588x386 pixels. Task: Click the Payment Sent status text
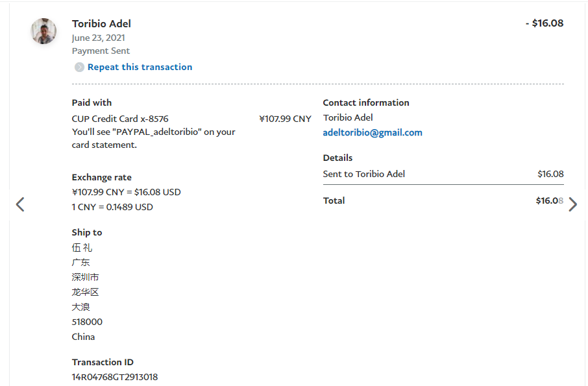pyautogui.click(x=101, y=51)
